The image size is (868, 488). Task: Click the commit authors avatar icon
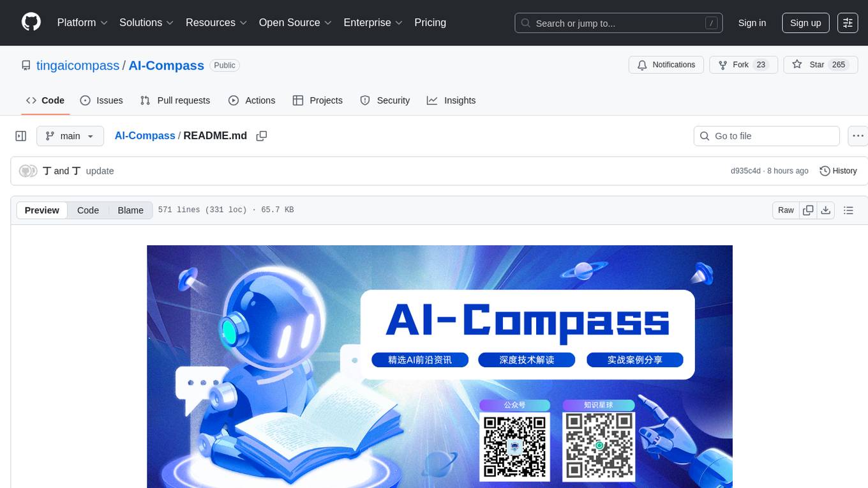(28, 171)
